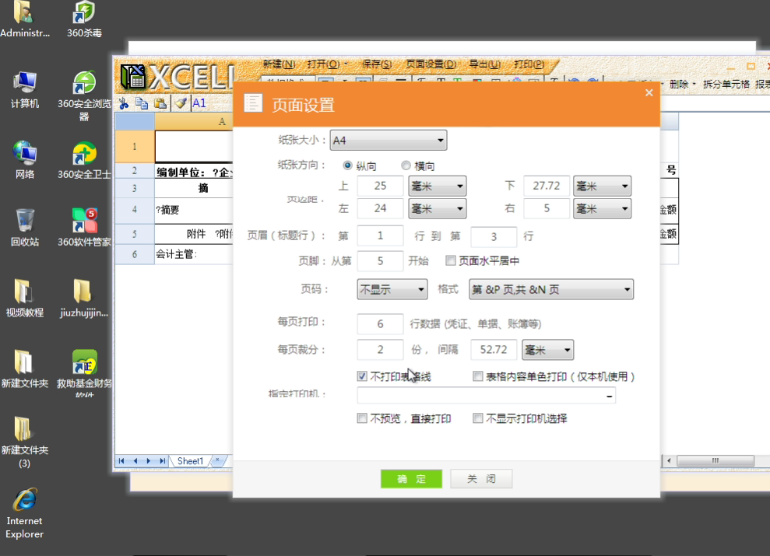Check 不预览，直接打印 option
This screenshot has width=770, height=556.
pos(362,419)
